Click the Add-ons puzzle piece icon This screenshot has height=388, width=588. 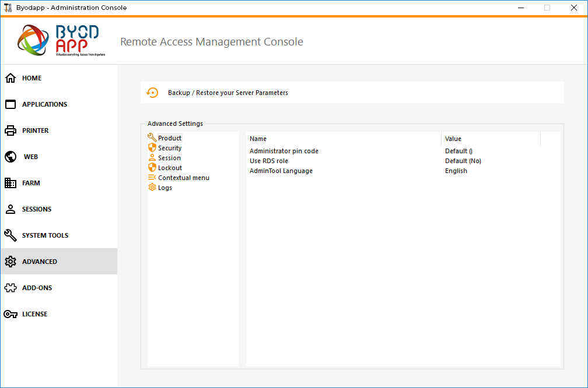pyautogui.click(x=10, y=288)
